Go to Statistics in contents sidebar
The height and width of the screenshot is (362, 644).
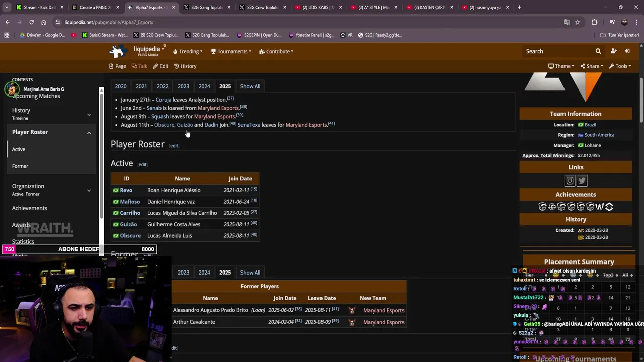tap(23, 242)
